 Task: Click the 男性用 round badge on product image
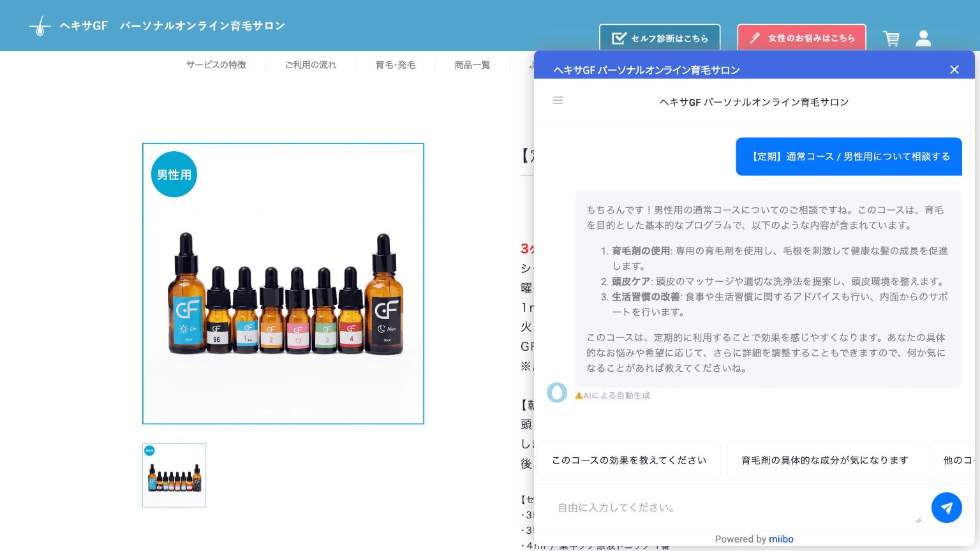click(174, 174)
